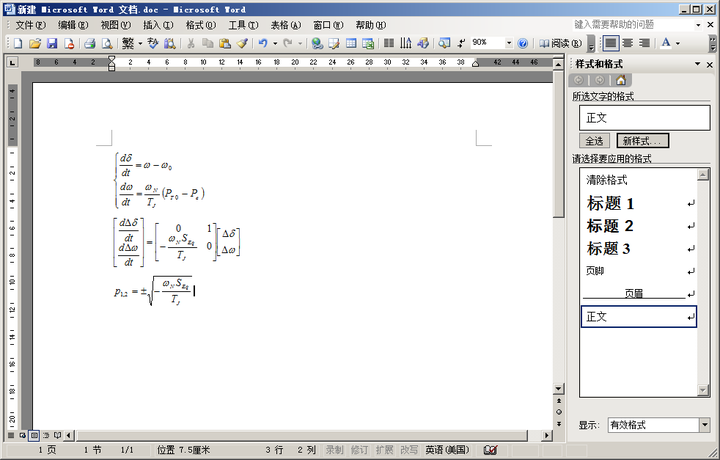Toggle justify alignment button
Screen dimensions: 720x460
click(x=610, y=43)
